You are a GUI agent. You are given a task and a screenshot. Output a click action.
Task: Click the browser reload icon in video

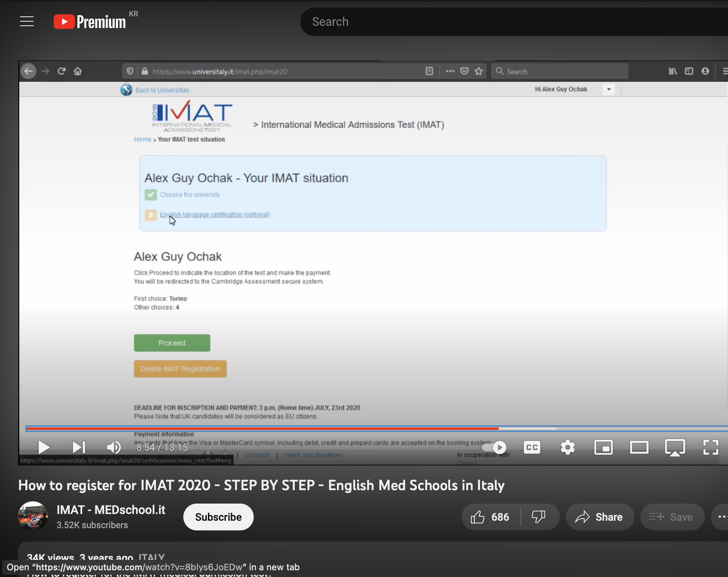tap(61, 71)
